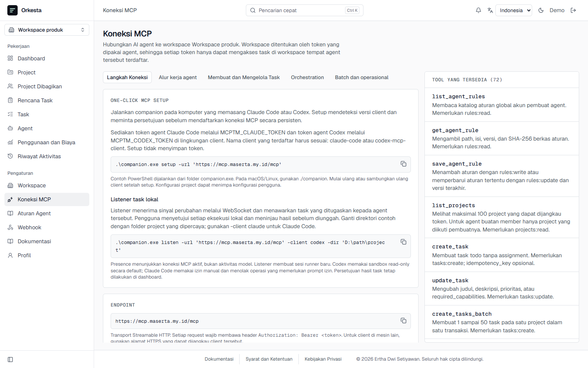
Task: Collapse the sidebar panel icon
Action: pos(10,360)
